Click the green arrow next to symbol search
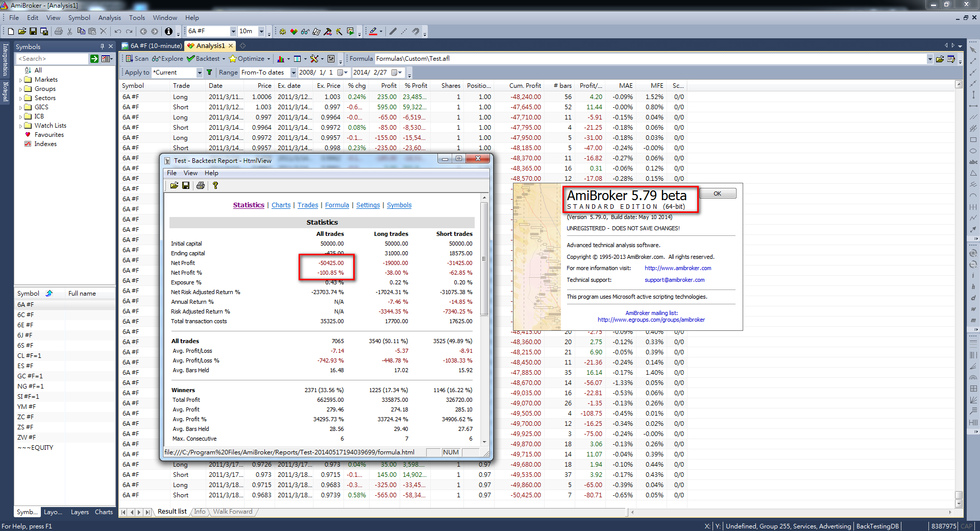Screen dimensions: 980x531 click(94, 59)
